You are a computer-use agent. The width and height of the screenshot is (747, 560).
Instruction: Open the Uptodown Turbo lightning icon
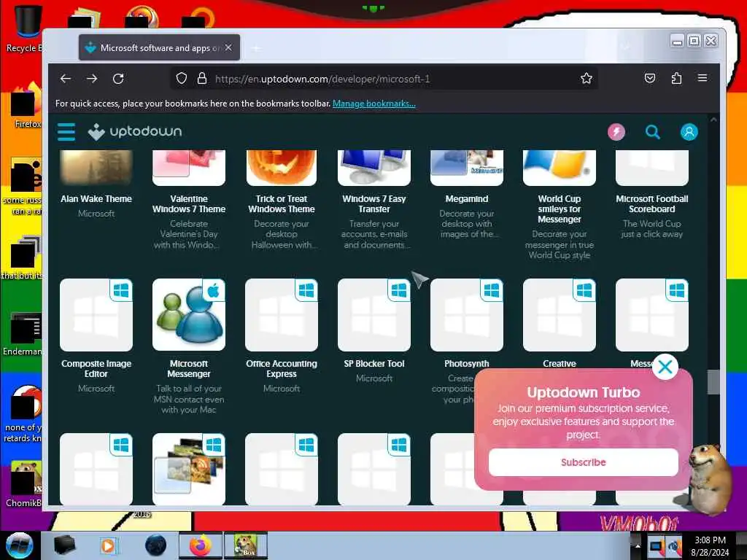[x=616, y=132]
